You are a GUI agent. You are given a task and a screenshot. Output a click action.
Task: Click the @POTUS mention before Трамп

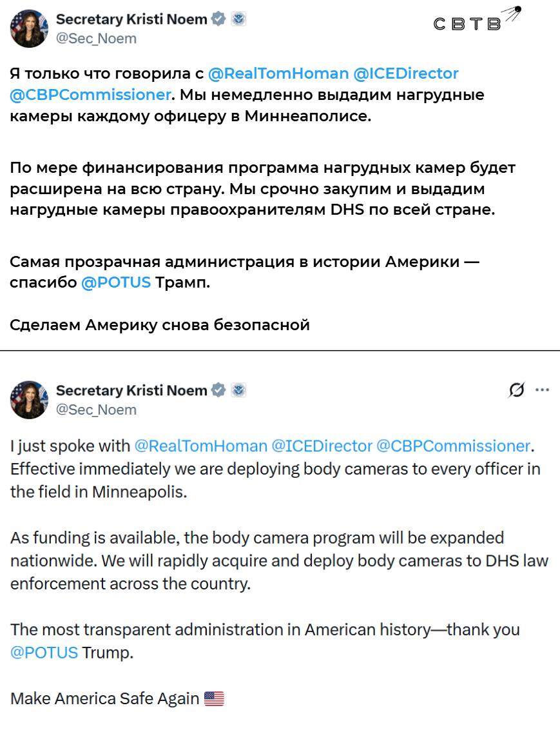pyautogui.click(x=116, y=282)
